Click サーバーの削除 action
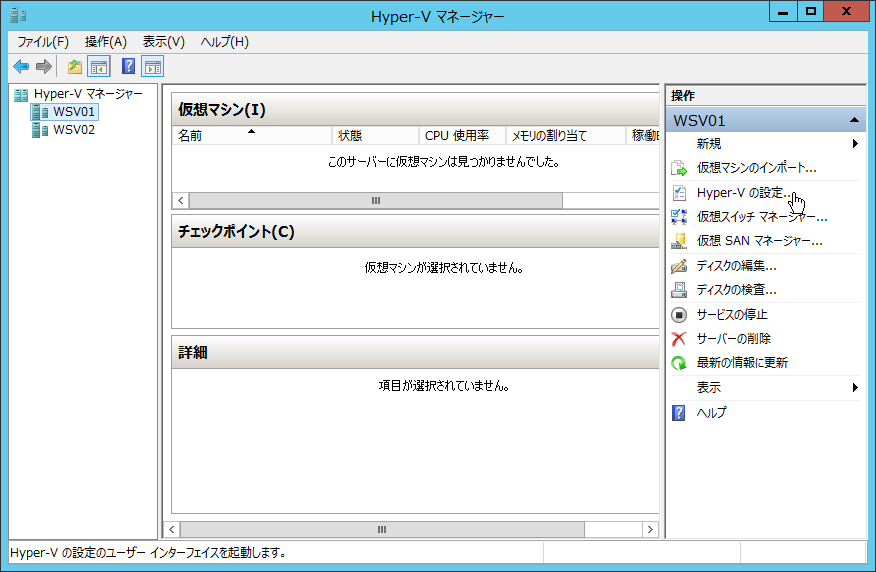Image resolution: width=876 pixels, height=572 pixels. click(734, 339)
